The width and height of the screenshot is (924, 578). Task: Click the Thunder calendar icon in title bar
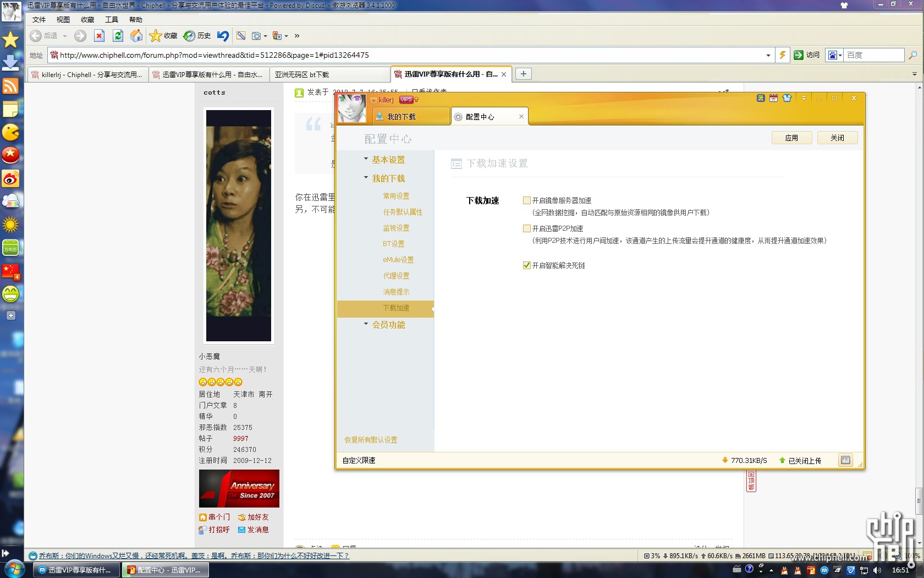(773, 98)
